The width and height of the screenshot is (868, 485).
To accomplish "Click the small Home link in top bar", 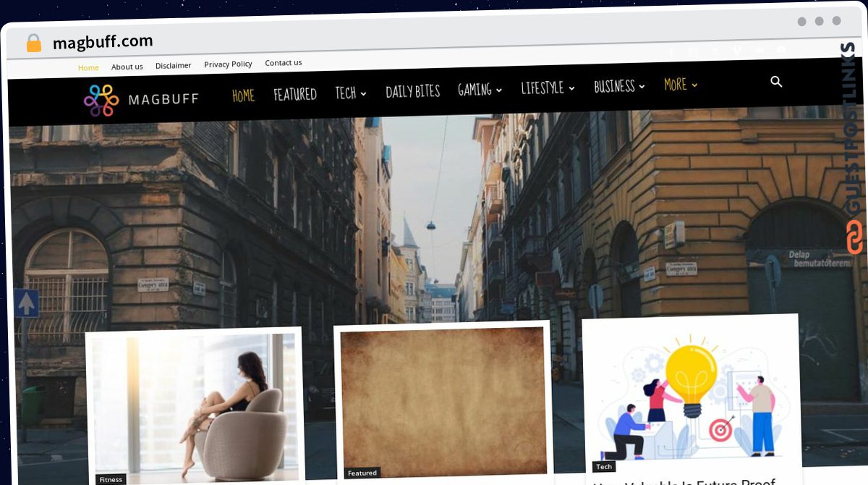I will pyautogui.click(x=88, y=67).
